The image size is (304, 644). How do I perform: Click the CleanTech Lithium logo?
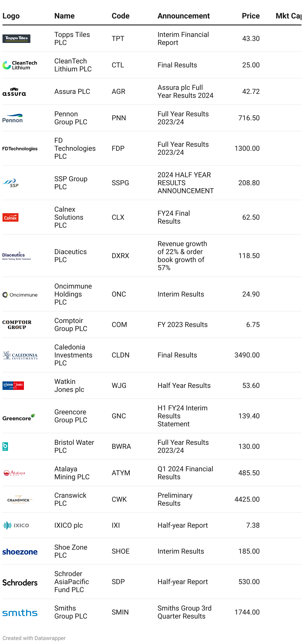[x=20, y=65]
